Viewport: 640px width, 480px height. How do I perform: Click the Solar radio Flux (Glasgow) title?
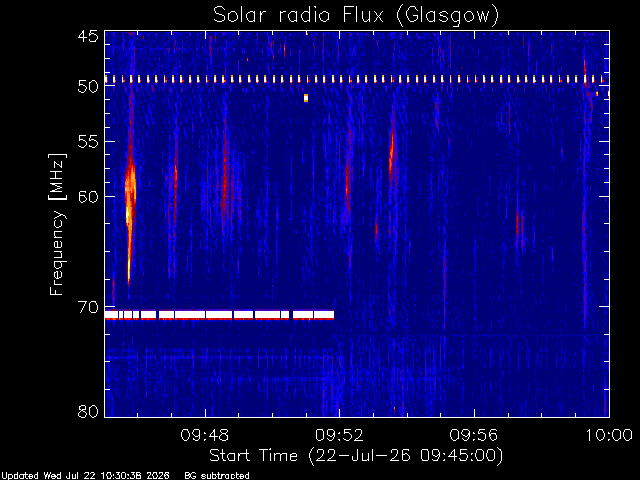(x=356, y=16)
